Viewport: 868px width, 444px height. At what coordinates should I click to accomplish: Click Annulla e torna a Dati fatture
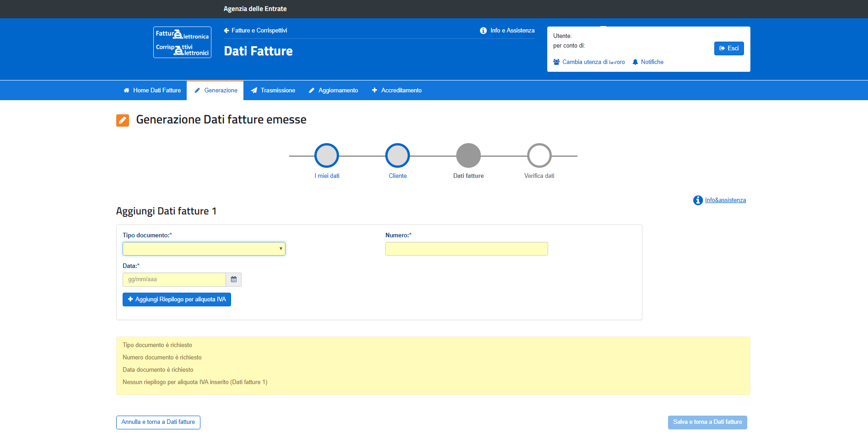[x=158, y=422]
